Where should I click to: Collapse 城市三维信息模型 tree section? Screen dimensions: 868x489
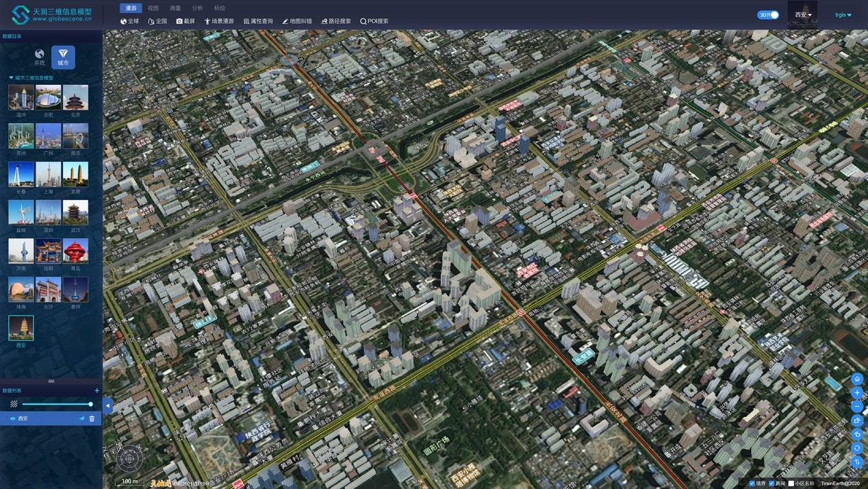point(11,78)
